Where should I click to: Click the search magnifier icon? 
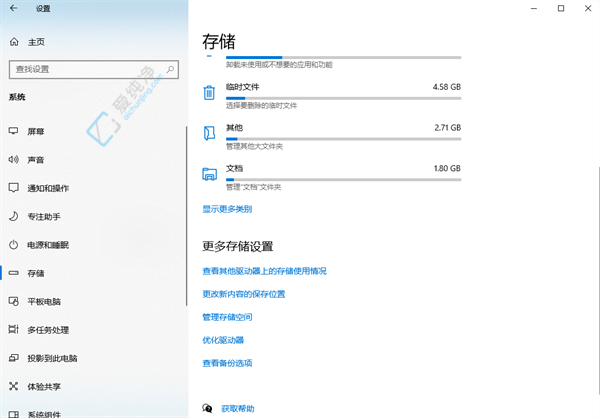point(170,69)
